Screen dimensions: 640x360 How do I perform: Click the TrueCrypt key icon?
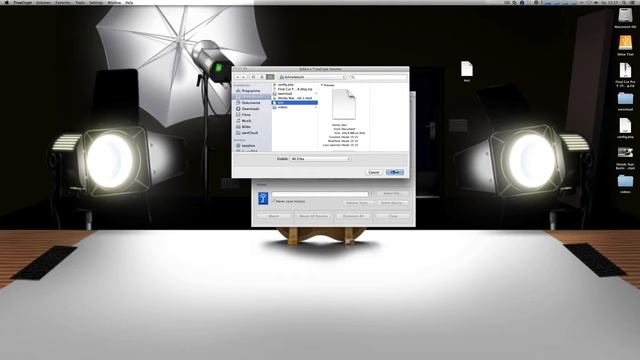[x=263, y=198]
